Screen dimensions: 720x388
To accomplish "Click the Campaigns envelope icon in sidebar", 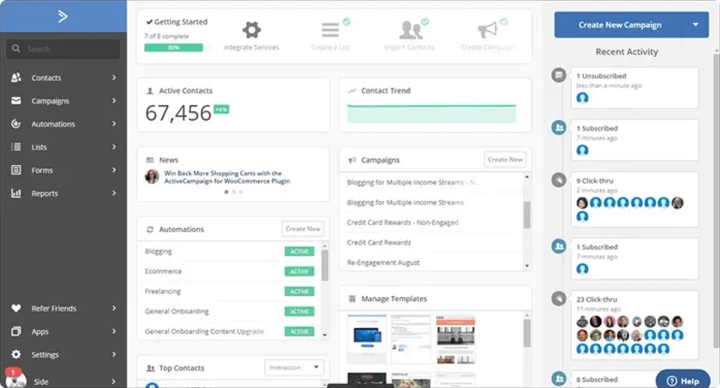I will point(16,101).
